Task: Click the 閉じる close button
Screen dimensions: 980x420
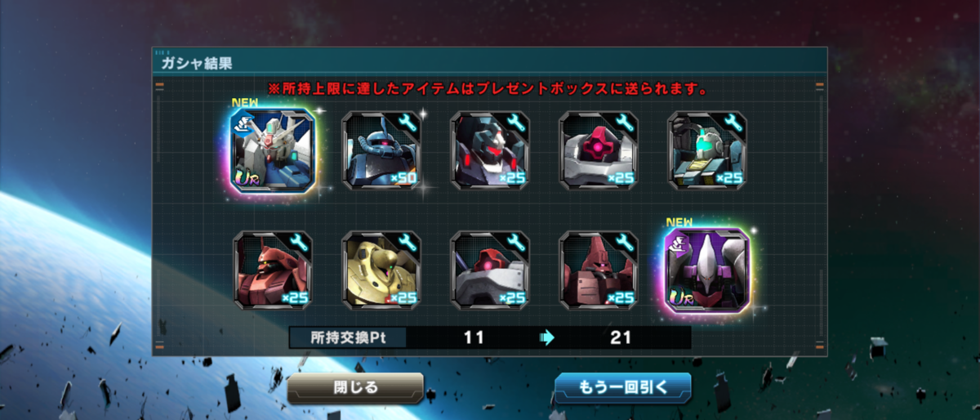Action: pos(355,387)
